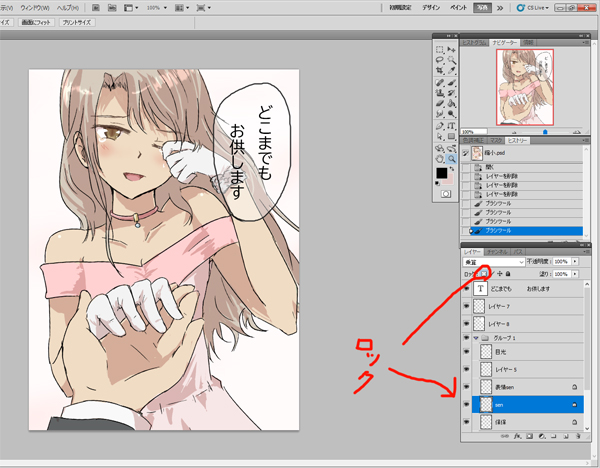Open the fill slider arrow

tap(575, 274)
